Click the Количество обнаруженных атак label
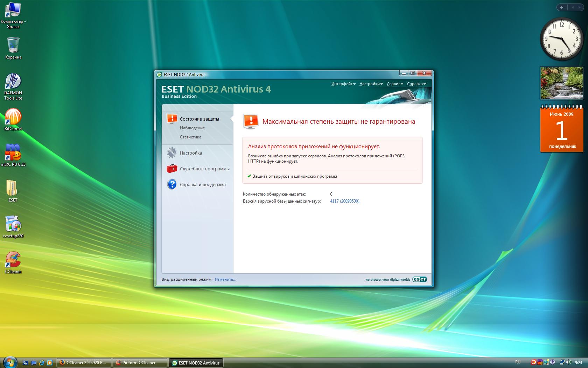588x368 pixels. [274, 194]
